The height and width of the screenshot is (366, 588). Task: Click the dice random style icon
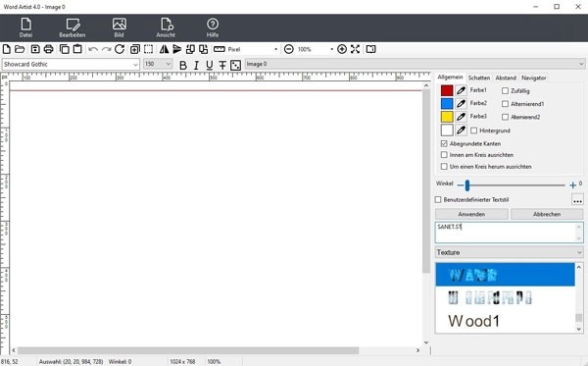[x=235, y=66]
